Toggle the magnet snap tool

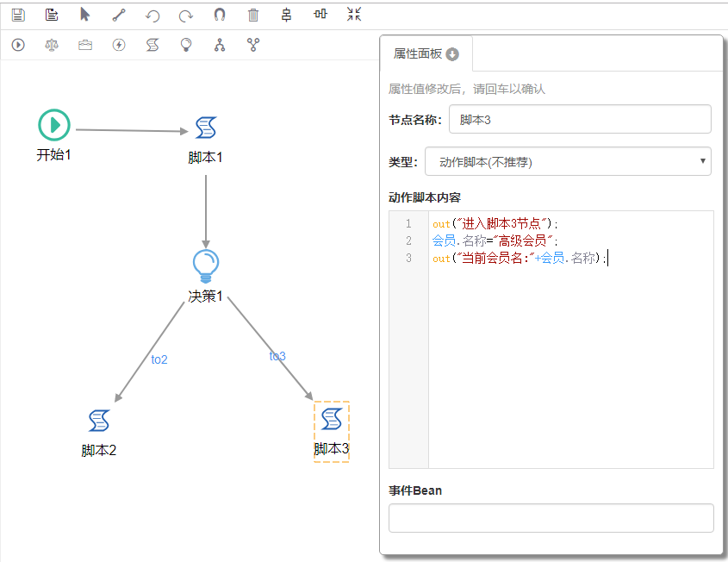[x=220, y=15]
